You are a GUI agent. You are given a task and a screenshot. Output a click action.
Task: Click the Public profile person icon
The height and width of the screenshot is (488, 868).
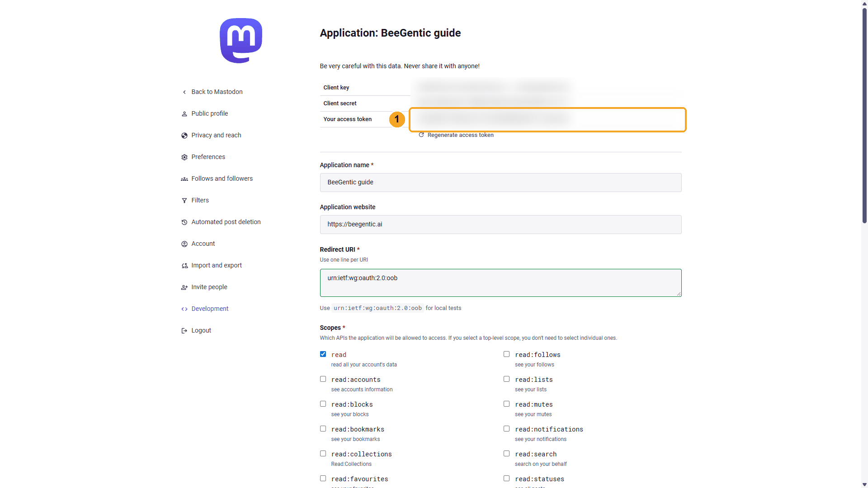[184, 114]
